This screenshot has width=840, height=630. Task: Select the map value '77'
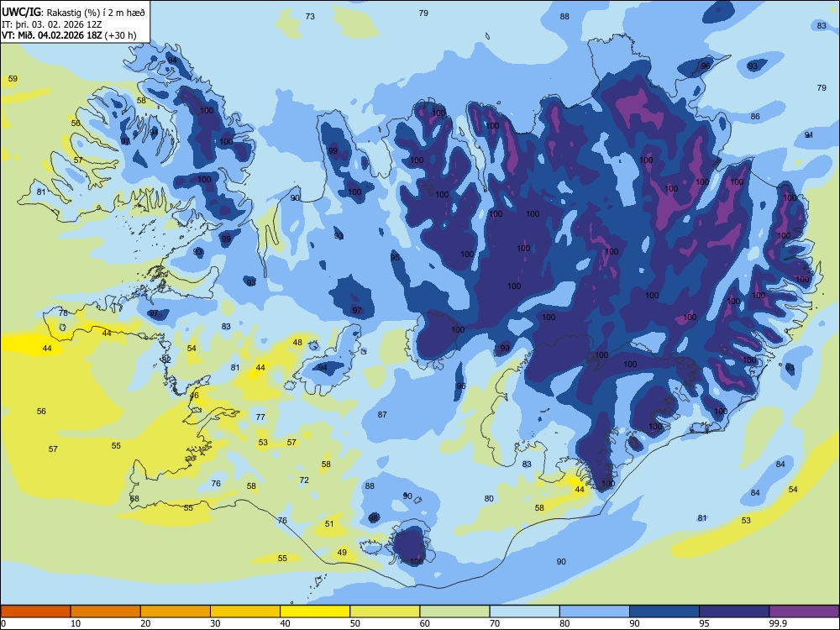pyautogui.click(x=260, y=417)
